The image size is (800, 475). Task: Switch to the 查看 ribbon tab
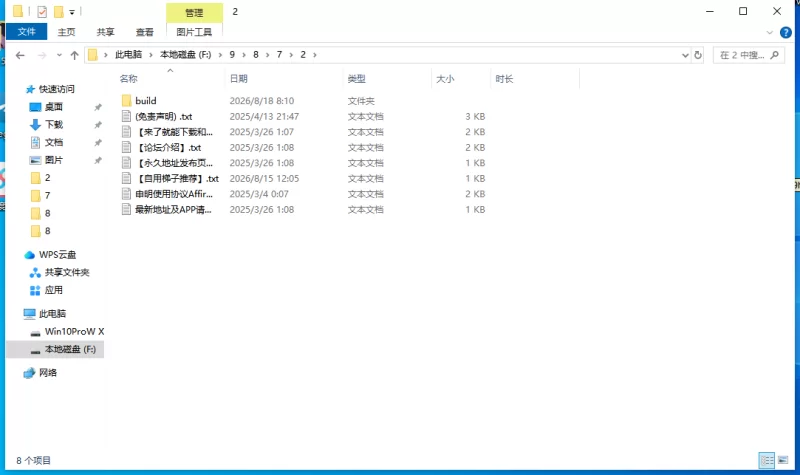pyautogui.click(x=144, y=32)
